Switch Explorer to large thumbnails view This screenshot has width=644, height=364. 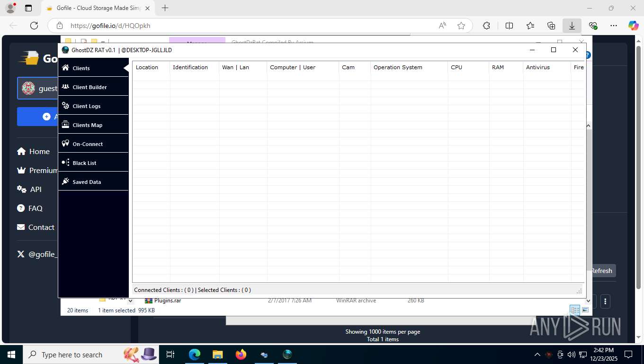(585, 310)
